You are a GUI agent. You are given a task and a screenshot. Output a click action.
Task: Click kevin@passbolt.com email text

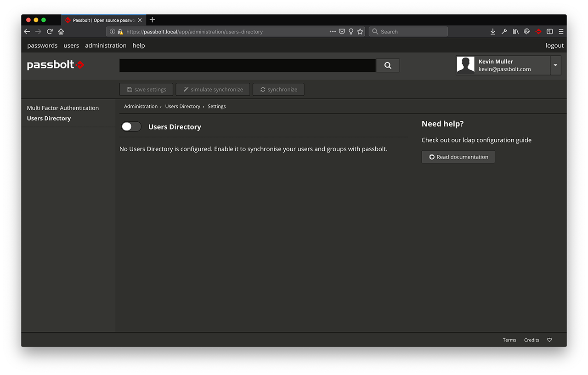point(504,69)
